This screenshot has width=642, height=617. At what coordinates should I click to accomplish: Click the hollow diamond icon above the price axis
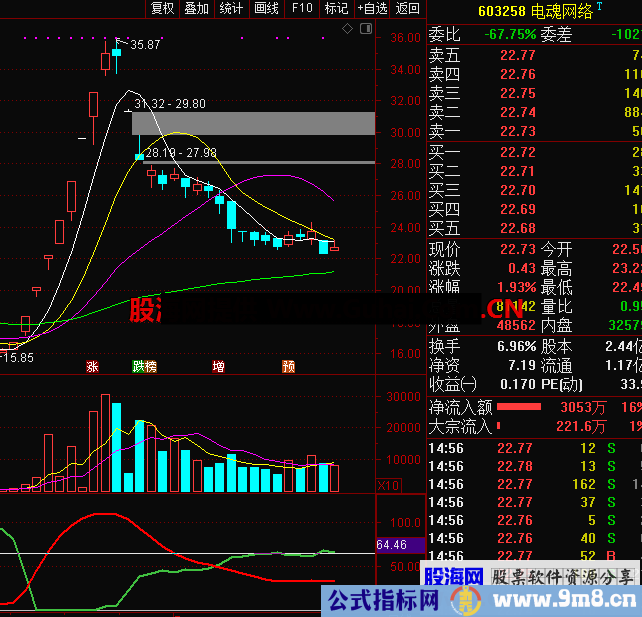pos(346,29)
